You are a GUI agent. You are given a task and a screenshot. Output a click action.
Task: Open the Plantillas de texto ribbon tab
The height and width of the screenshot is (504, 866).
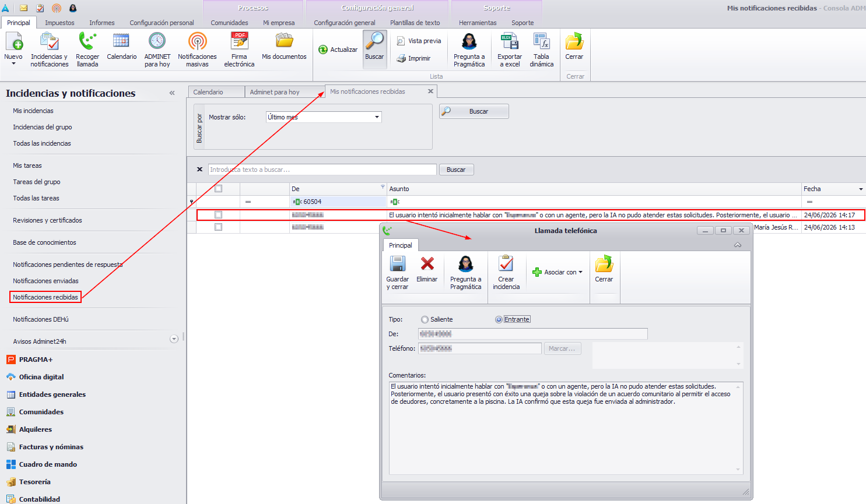click(415, 23)
